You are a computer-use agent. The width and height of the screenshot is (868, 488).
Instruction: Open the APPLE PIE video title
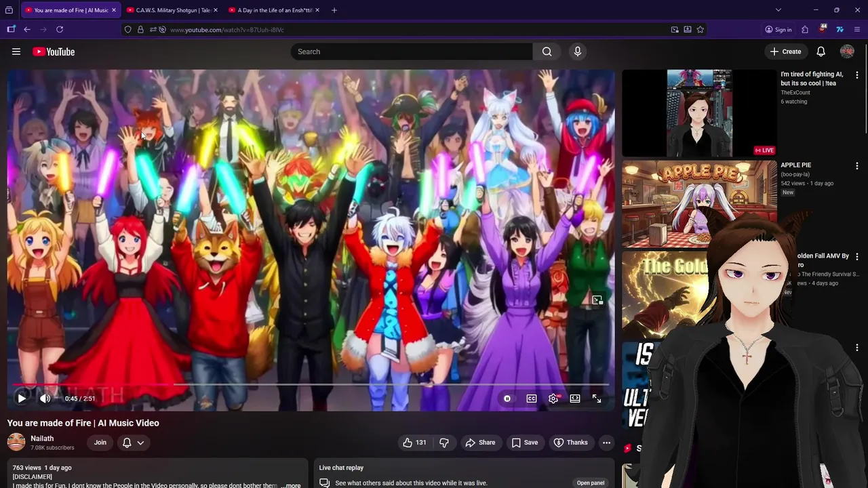795,165
